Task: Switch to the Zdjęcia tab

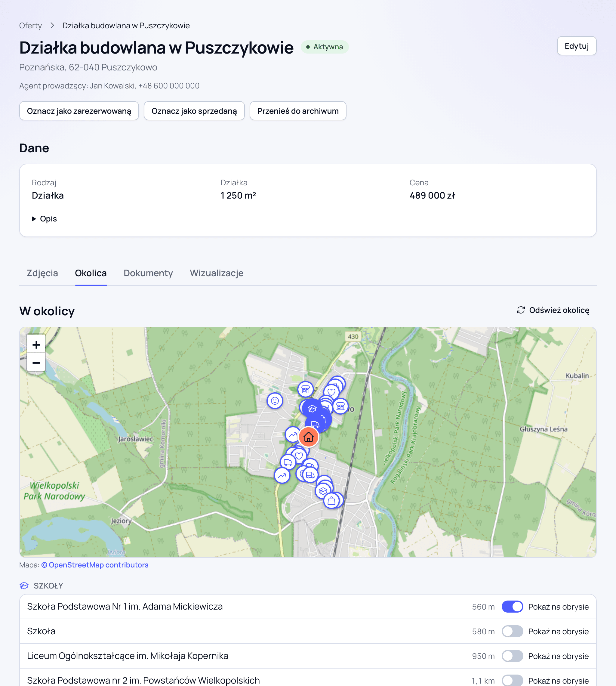Action: [x=42, y=273]
